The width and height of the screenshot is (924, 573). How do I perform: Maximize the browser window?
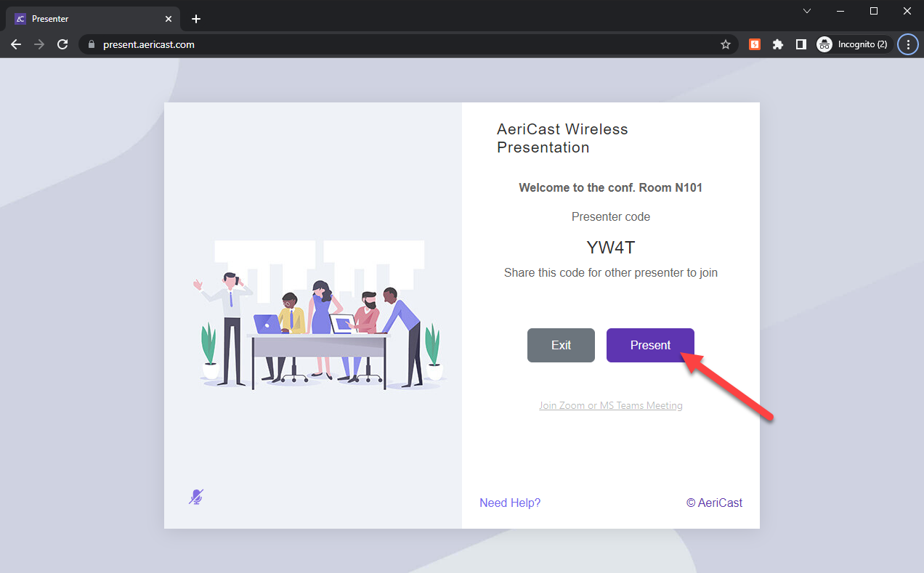coord(874,11)
